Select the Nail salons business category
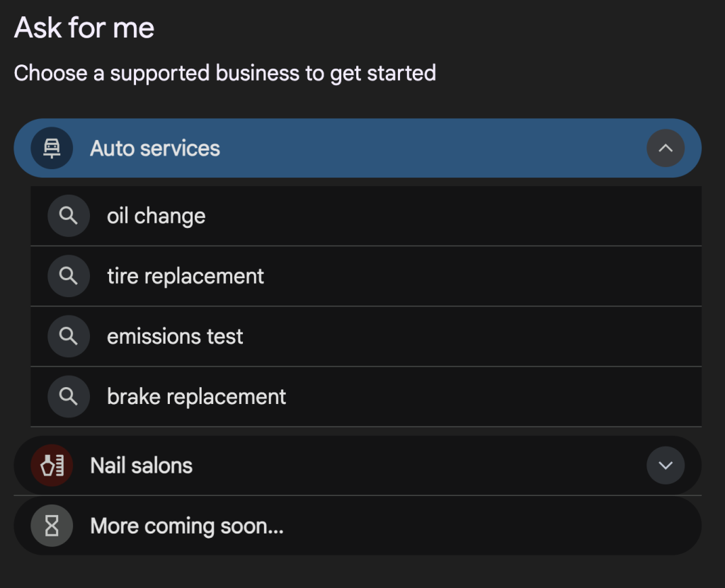The height and width of the screenshot is (588, 725). tap(141, 466)
